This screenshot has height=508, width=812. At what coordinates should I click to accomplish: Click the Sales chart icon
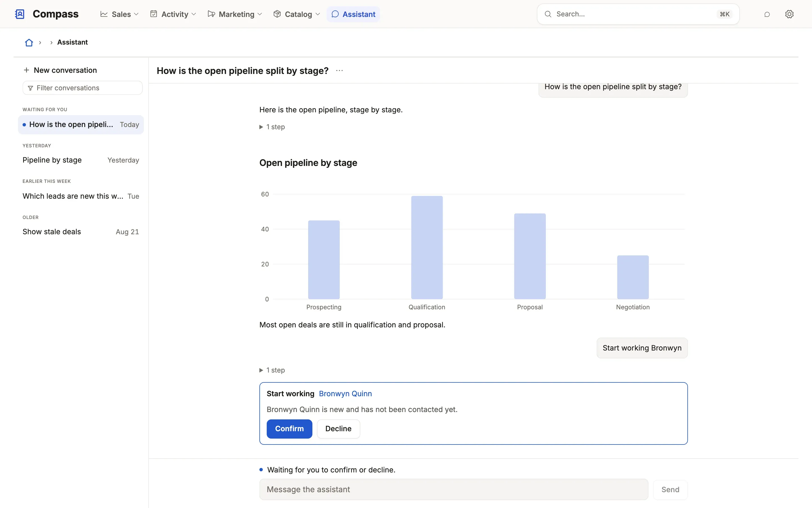(x=104, y=14)
